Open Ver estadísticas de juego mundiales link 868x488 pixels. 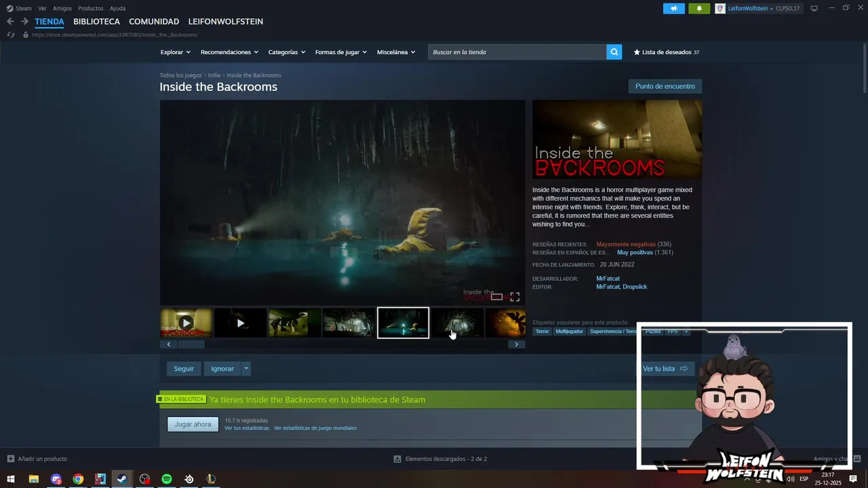point(315,428)
